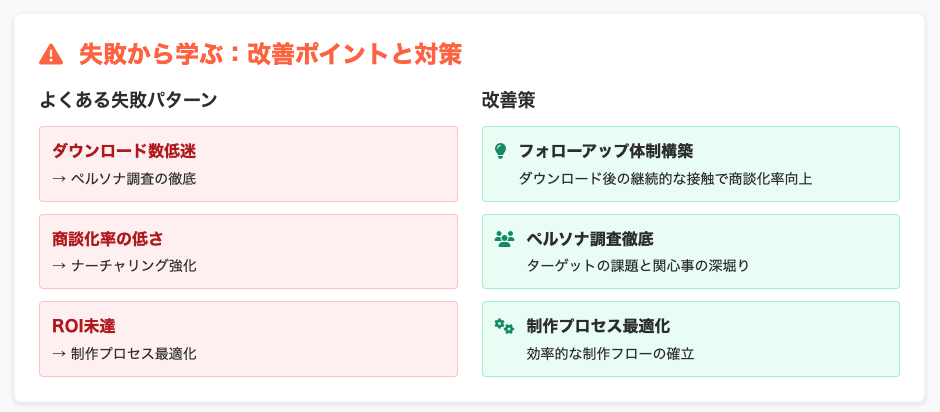Open the ペルソナ調査徹底 improvement card
Image resolution: width=940 pixels, height=412 pixels.
pyautogui.click(x=691, y=251)
